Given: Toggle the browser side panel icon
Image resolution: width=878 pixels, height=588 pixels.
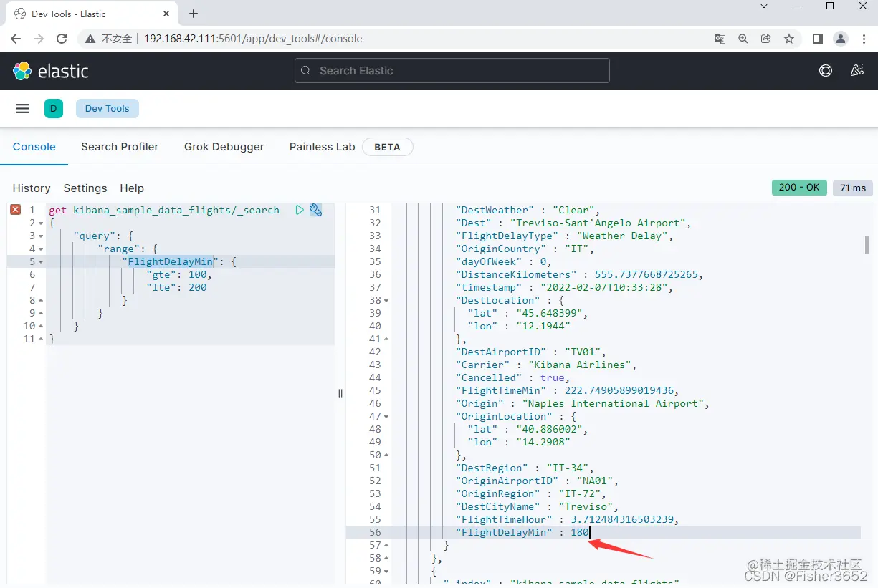Looking at the screenshot, I should 818,39.
